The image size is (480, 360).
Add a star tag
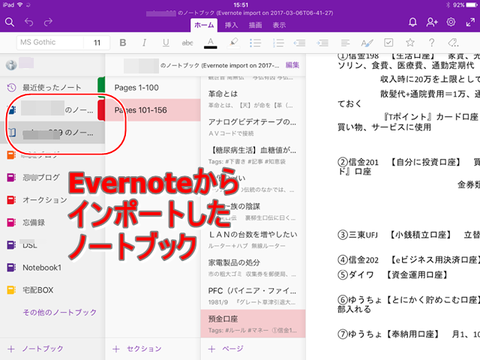click(x=410, y=43)
